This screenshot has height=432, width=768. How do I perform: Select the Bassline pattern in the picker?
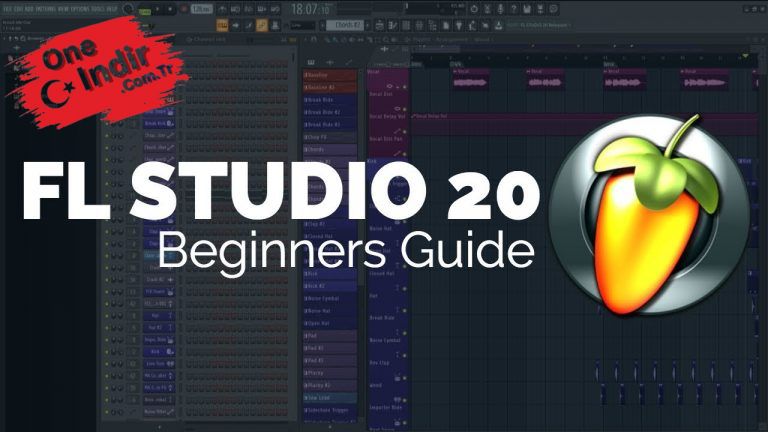[330, 75]
